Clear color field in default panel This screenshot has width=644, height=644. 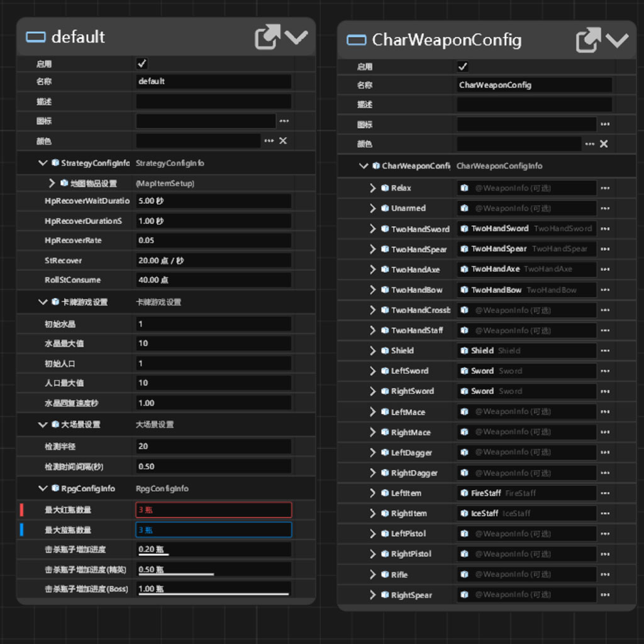pyautogui.click(x=283, y=141)
